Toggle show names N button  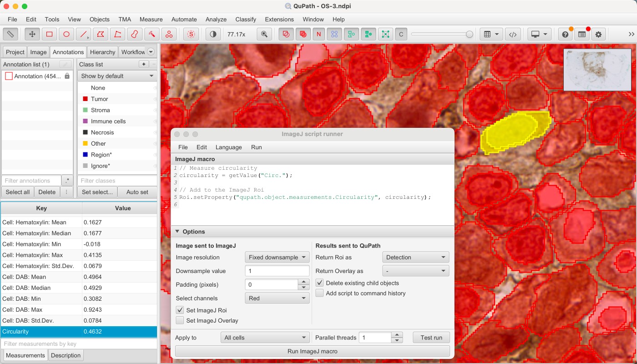[318, 34]
